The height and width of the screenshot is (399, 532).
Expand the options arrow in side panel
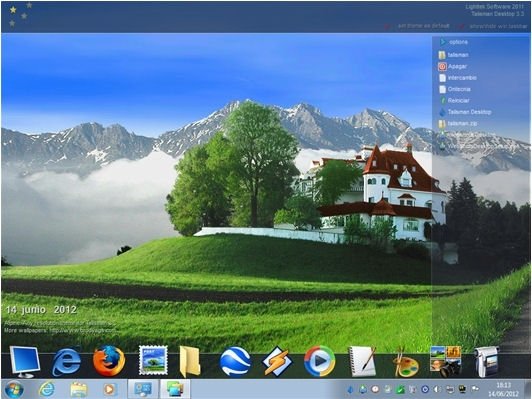click(x=443, y=42)
